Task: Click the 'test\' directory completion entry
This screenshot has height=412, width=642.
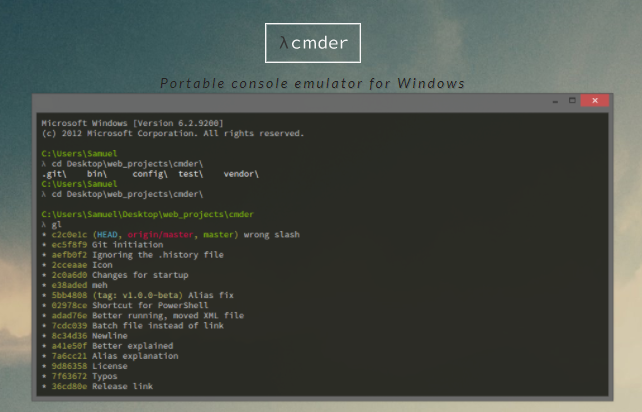Action: point(190,174)
